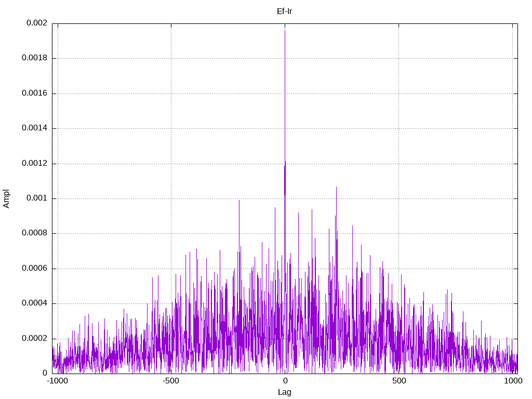Click the 0.0008 y-axis tick label
Screen dimensions: 532x399
coord(34,233)
